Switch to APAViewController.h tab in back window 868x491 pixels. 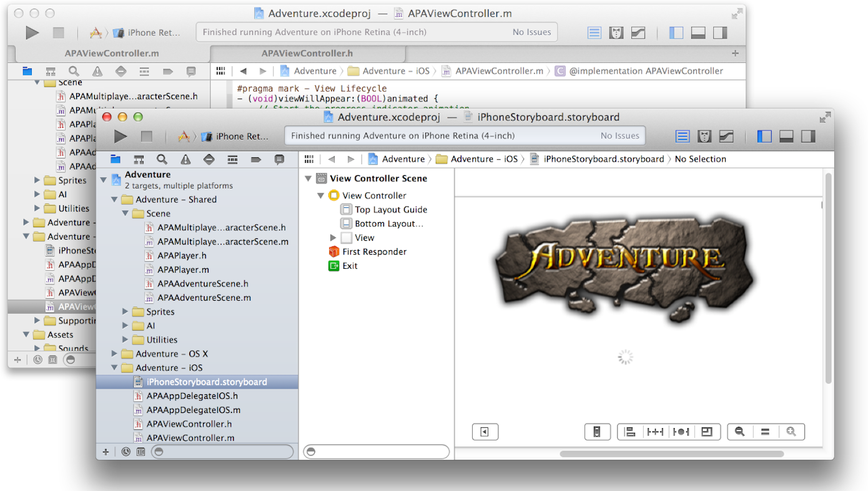tap(307, 54)
